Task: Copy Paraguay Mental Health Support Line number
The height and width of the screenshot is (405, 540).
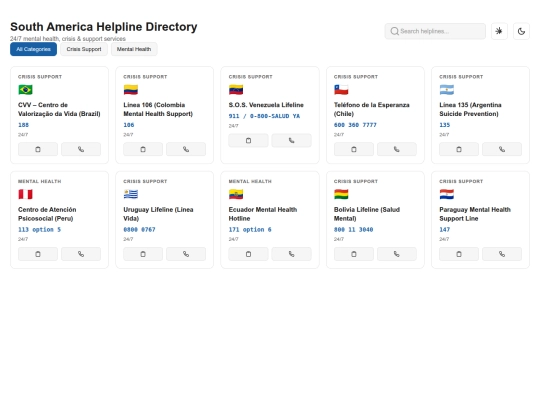Action: click(459, 254)
